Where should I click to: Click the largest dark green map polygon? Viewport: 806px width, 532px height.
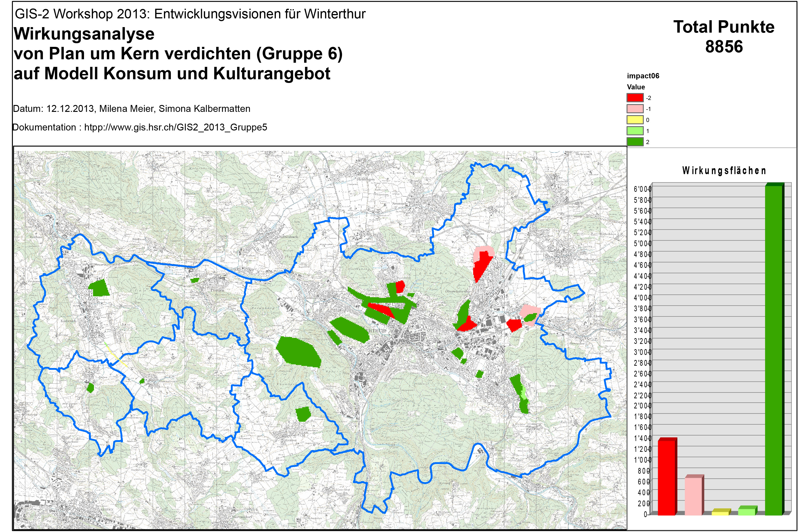click(x=299, y=351)
